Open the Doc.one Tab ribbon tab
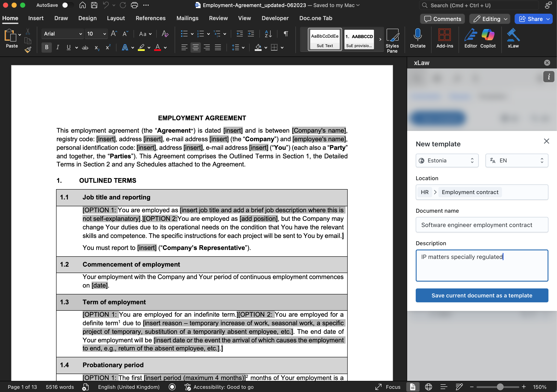 click(x=316, y=18)
